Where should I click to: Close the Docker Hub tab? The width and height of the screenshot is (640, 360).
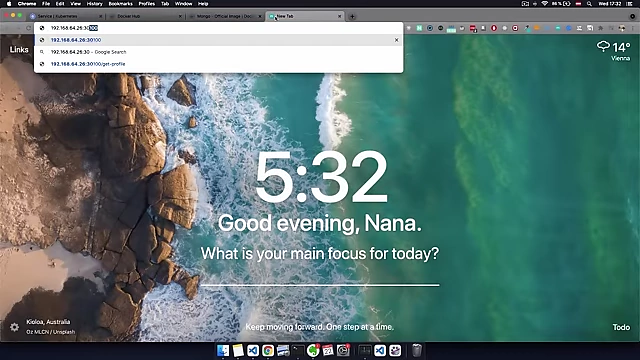coord(180,16)
